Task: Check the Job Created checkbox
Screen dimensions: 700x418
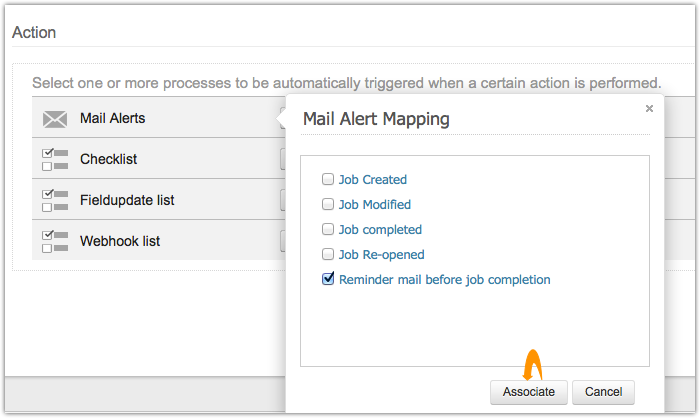Action: [328, 180]
